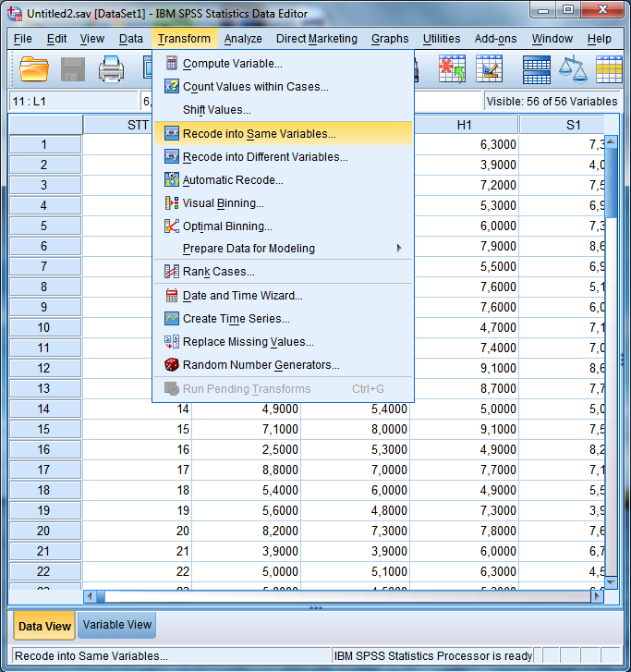Click the Insert Cases toolbar icon
This screenshot has height=672, width=631.
click(452, 69)
